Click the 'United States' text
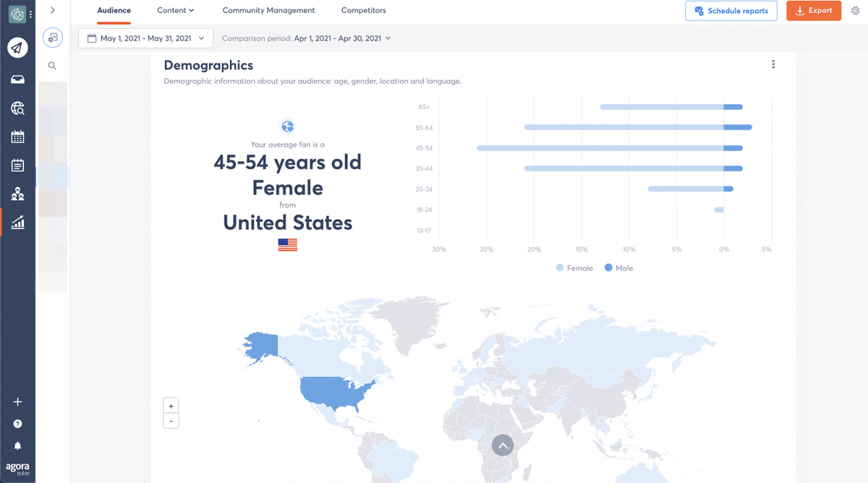 pyautogui.click(x=287, y=222)
